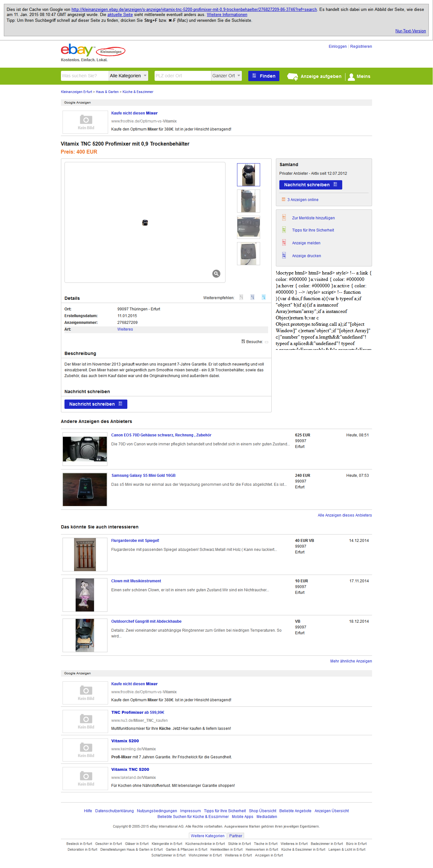Click the Besuche counter icon
This screenshot has width=433, height=868.
click(x=243, y=341)
